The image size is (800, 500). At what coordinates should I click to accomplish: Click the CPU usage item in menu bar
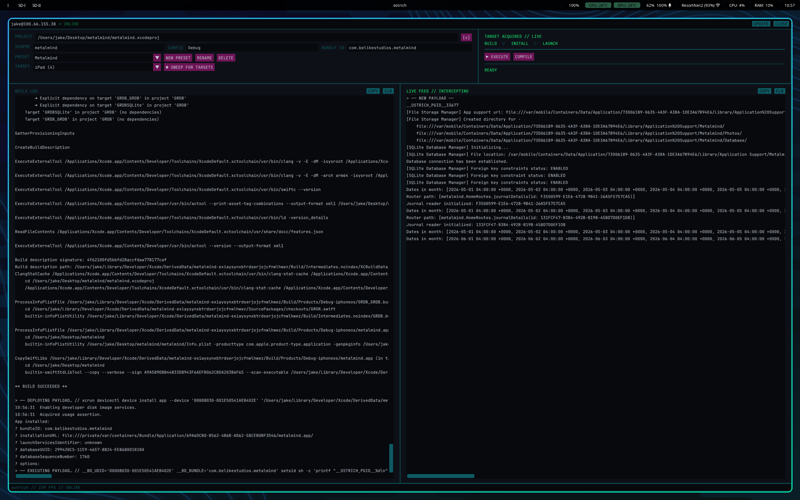pos(737,5)
